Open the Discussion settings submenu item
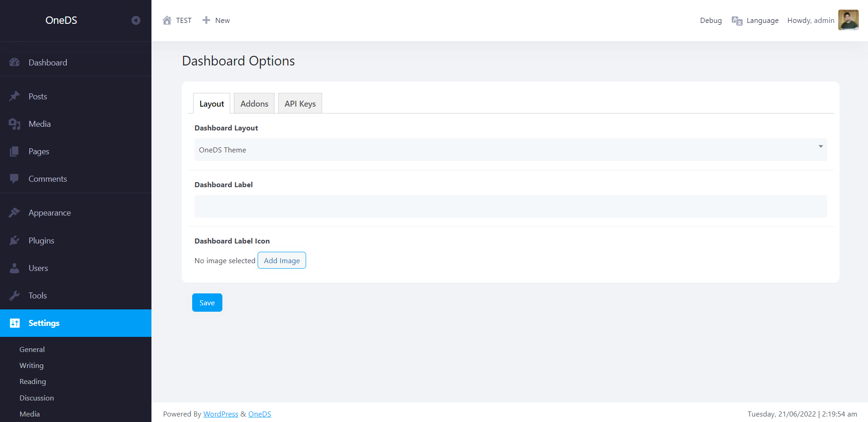The height and width of the screenshot is (422, 868). (x=37, y=398)
